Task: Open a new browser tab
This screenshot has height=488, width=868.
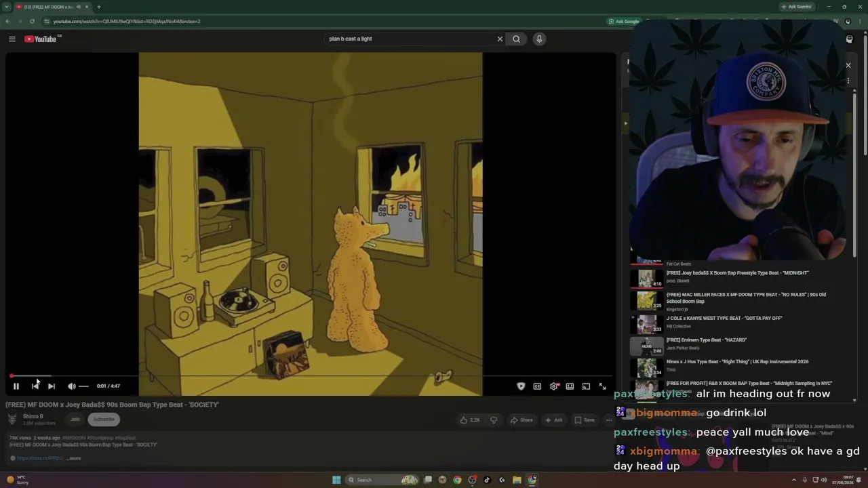Action: pos(98,7)
